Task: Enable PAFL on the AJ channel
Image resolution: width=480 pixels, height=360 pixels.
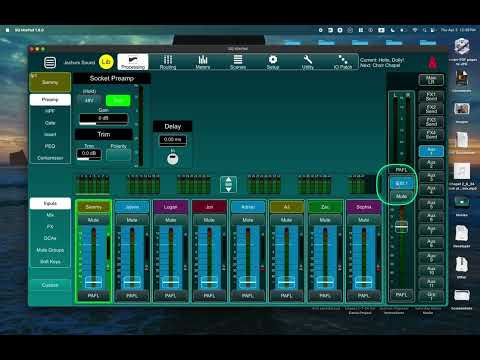Action: point(286,296)
